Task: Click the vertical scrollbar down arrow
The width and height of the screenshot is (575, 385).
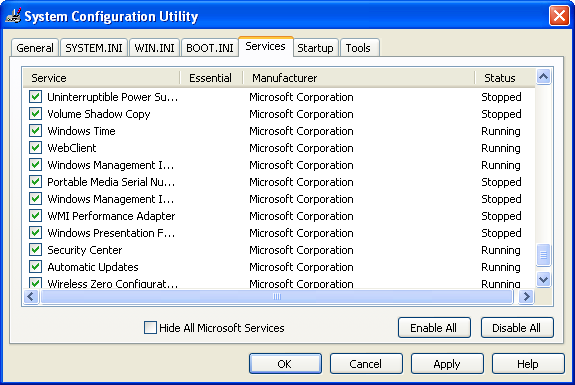Action: point(543,280)
